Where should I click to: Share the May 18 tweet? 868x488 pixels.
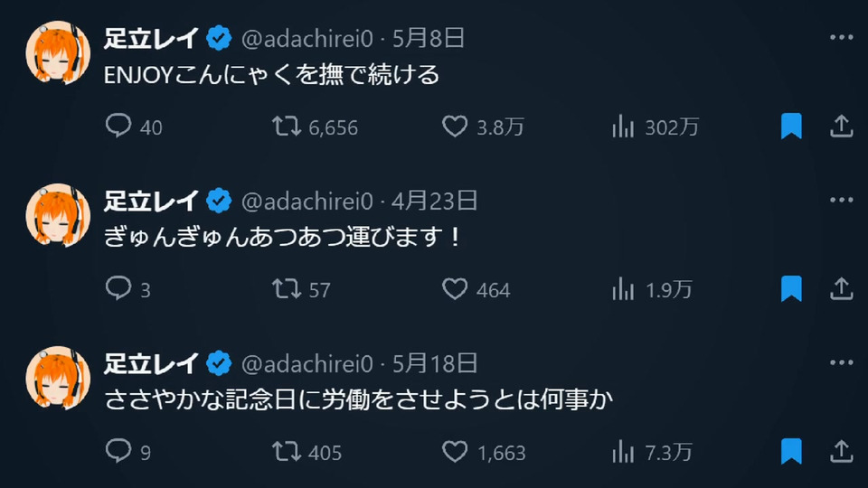[841, 450]
